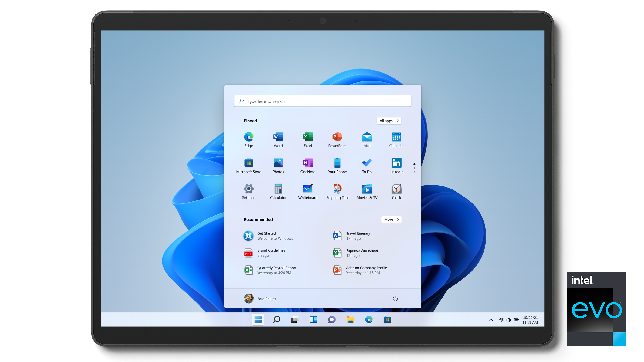Open Wi-Fi network icon in tray
Screen dimensions: 644x362
point(501,320)
